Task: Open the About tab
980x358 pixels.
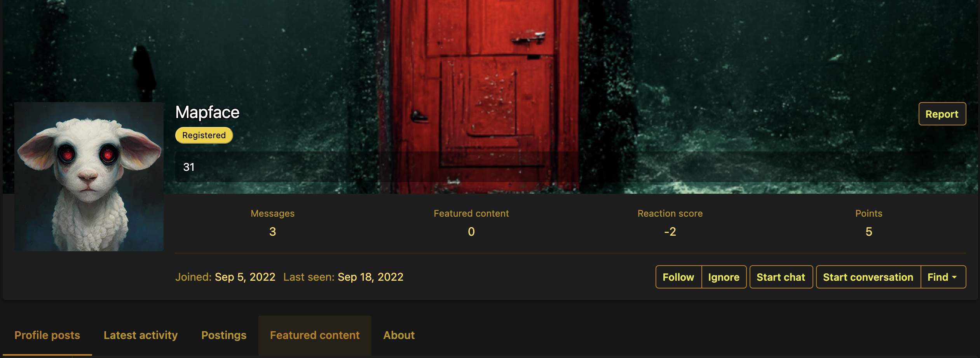Action: click(x=399, y=335)
